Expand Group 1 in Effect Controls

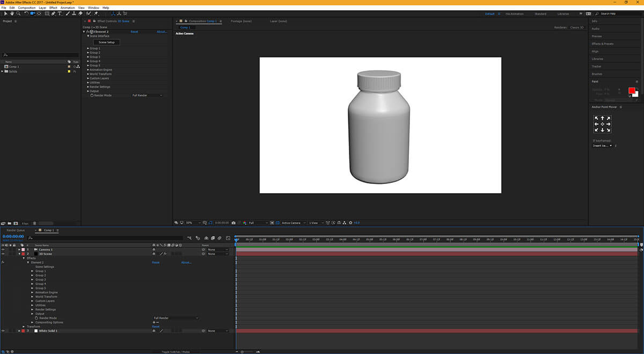coord(88,48)
